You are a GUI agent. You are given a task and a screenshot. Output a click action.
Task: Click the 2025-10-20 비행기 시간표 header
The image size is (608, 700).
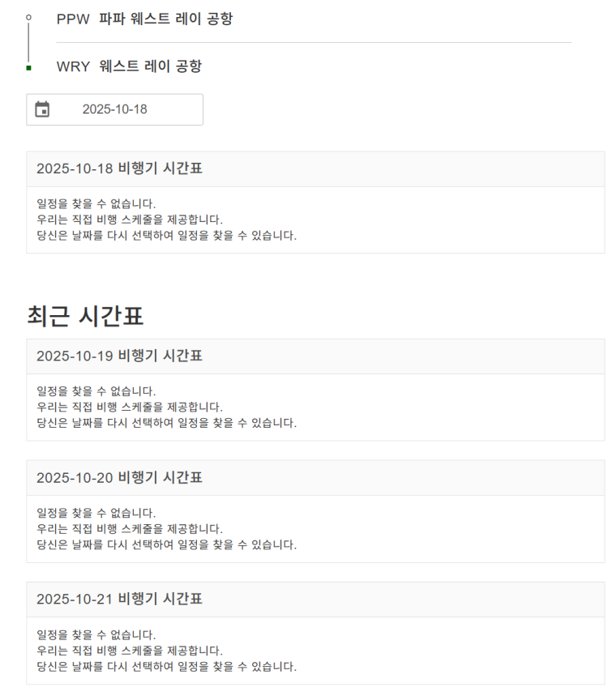click(119, 478)
